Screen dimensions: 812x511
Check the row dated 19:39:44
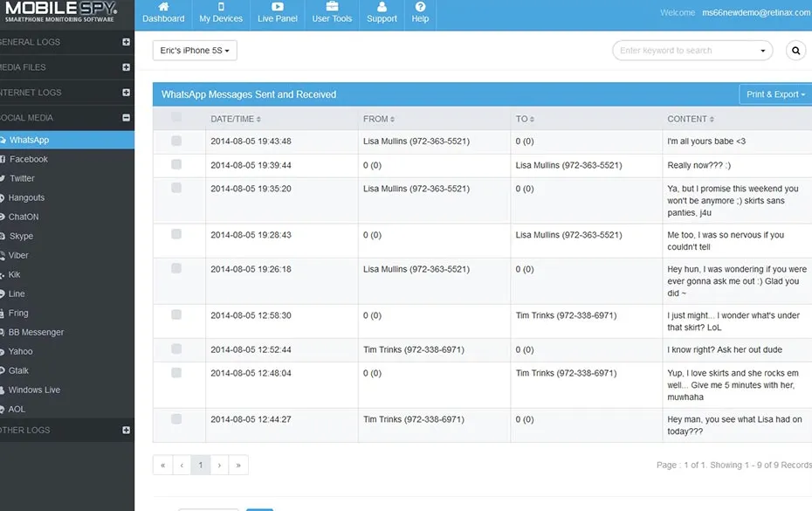tap(176, 164)
